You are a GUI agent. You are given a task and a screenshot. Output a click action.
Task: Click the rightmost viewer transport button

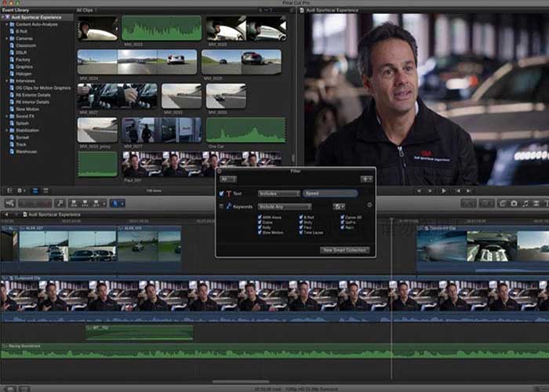(468, 191)
